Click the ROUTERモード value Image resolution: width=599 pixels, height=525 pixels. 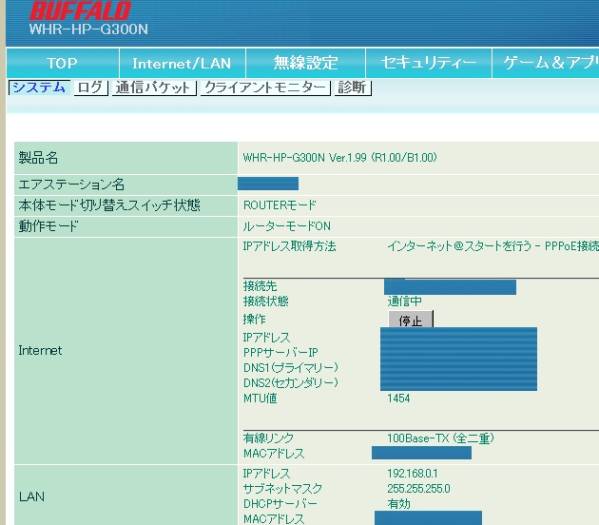pyautogui.click(x=280, y=205)
